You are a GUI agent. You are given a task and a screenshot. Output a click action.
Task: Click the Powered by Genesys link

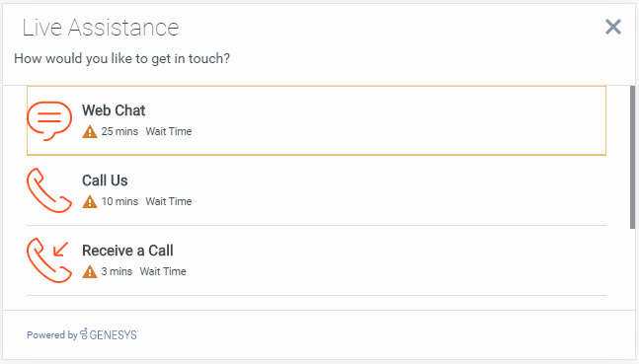[83, 334]
